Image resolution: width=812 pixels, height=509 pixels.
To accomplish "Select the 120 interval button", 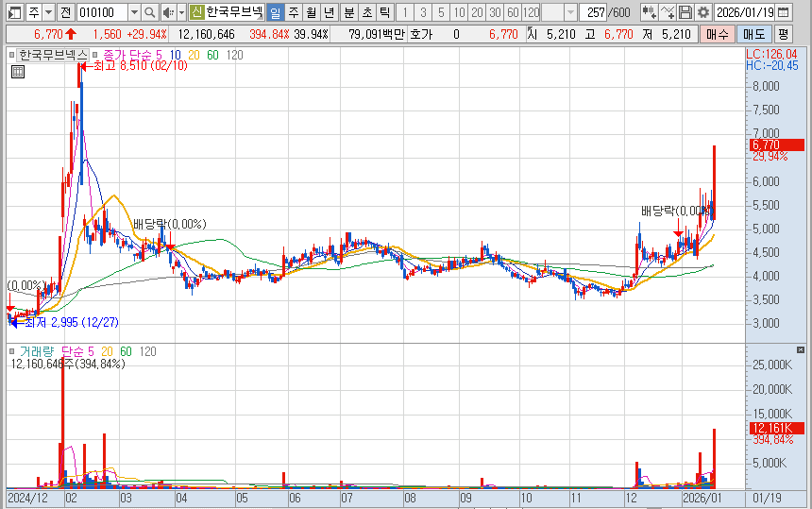I will [531, 12].
